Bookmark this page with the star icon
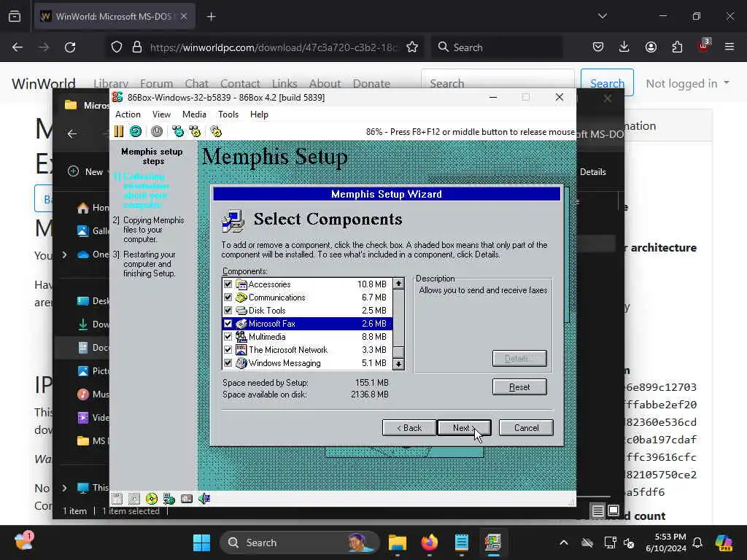This screenshot has height=560, width=747. (412, 47)
